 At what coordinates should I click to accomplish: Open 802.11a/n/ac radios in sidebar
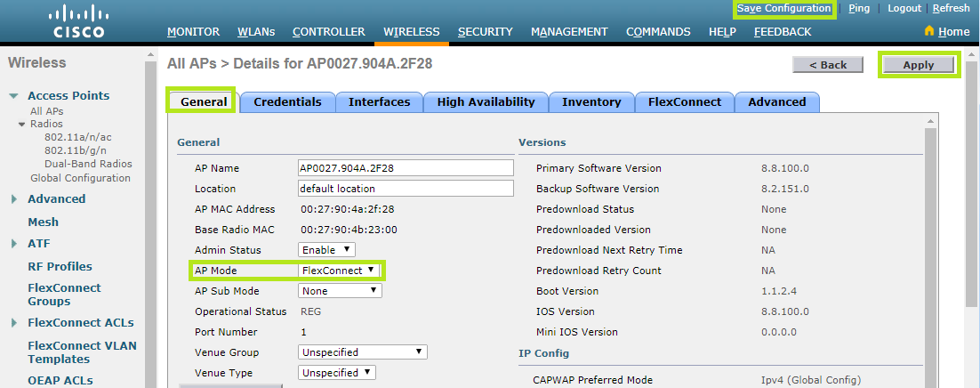point(78,138)
